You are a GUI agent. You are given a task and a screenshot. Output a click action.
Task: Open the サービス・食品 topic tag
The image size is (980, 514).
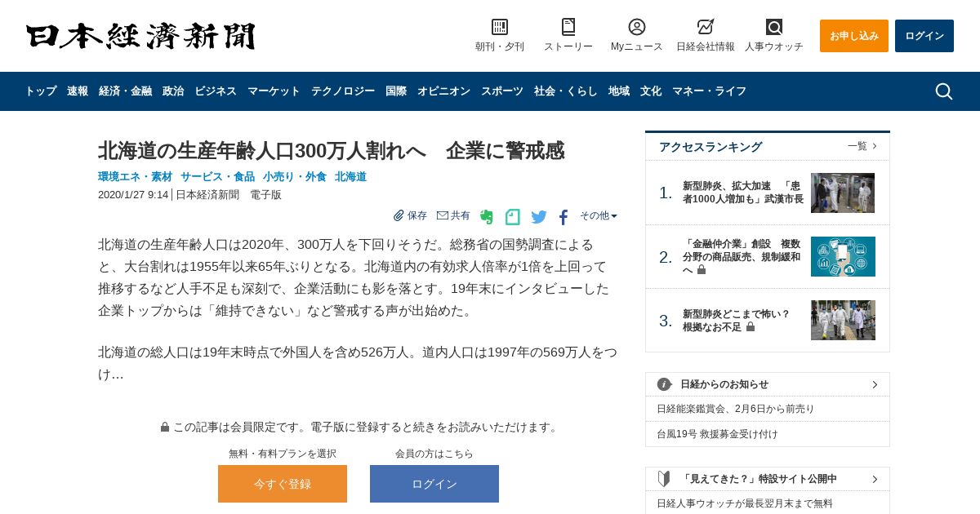coord(218,177)
